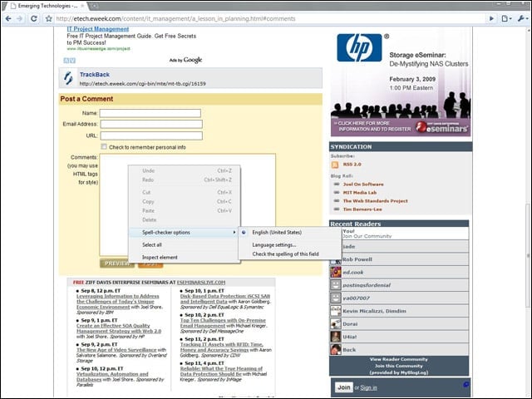Open the ESEMINARSLIVE.COM link
532x399 pixels.
pyautogui.click(x=201, y=283)
